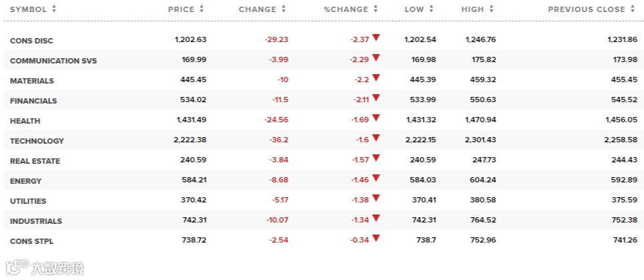
Task: Sort by Previous Close using its arrows
Action: tap(633, 9)
